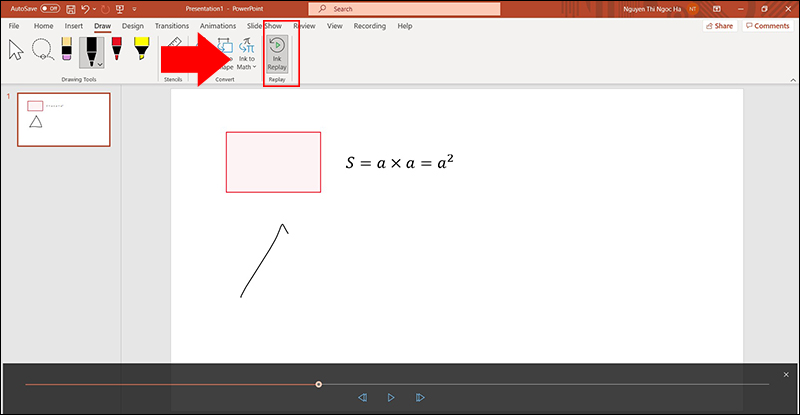The height and width of the screenshot is (415, 800).
Task: Open the Recording tab
Action: (x=370, y=26)
